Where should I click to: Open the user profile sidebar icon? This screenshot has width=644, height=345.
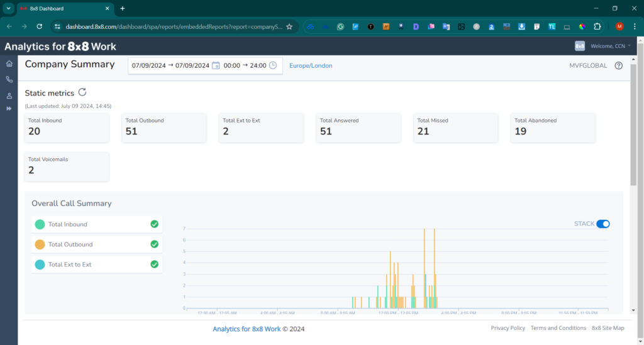click(x=9, y=96)
